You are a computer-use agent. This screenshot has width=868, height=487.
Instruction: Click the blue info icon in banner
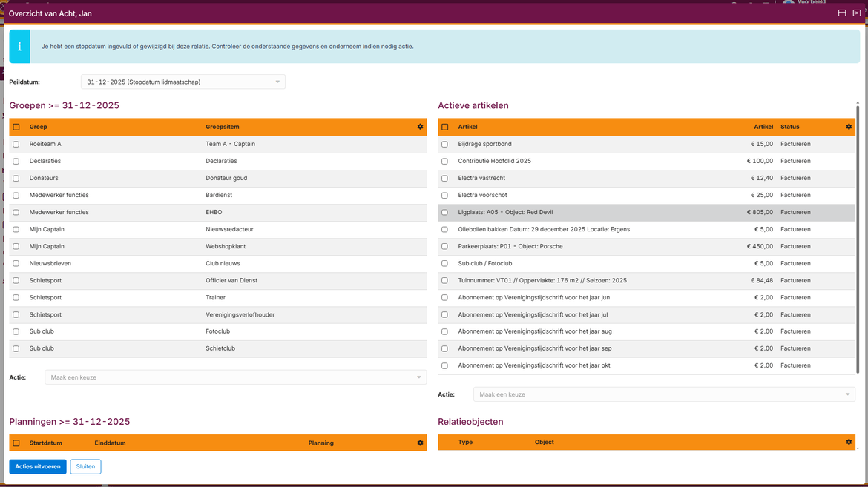tap(19, 47)
